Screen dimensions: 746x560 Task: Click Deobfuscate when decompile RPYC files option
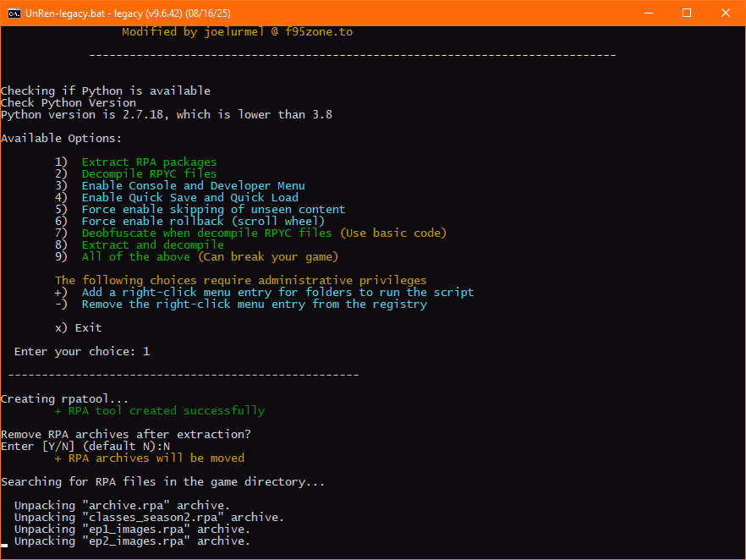pos(206,233)
